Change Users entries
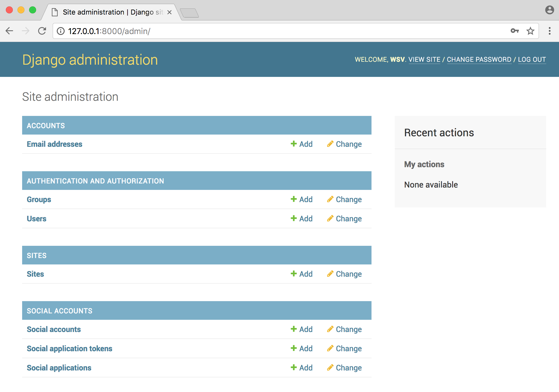Image resolution: width=559 pixels, height=392 pixels. pos(344,219)
